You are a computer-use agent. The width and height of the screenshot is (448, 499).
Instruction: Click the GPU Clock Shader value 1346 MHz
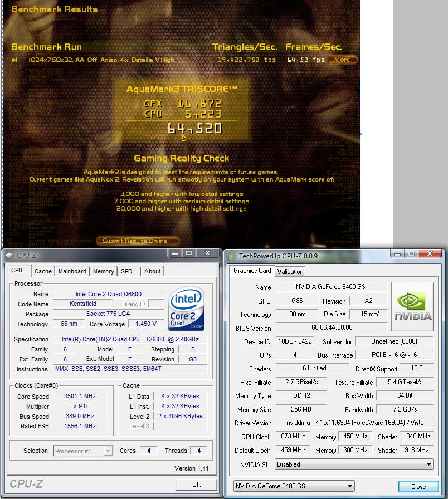click(x=416, y=436)
